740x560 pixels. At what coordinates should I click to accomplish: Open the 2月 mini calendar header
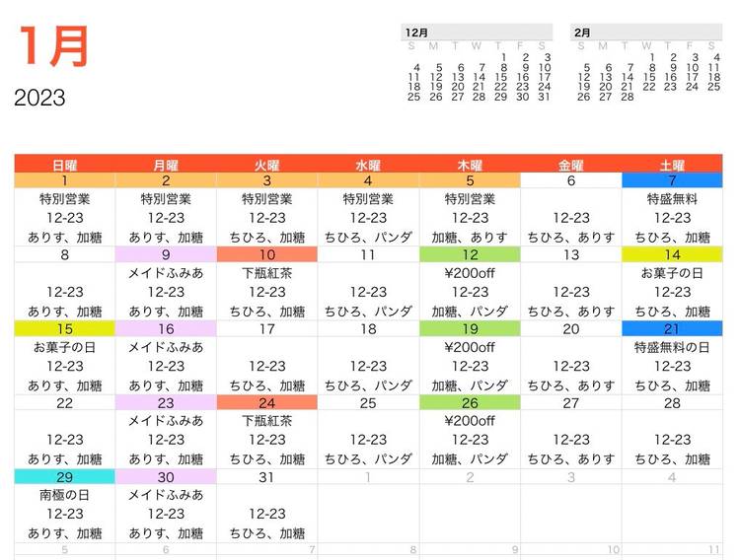[x=584, y=32]
